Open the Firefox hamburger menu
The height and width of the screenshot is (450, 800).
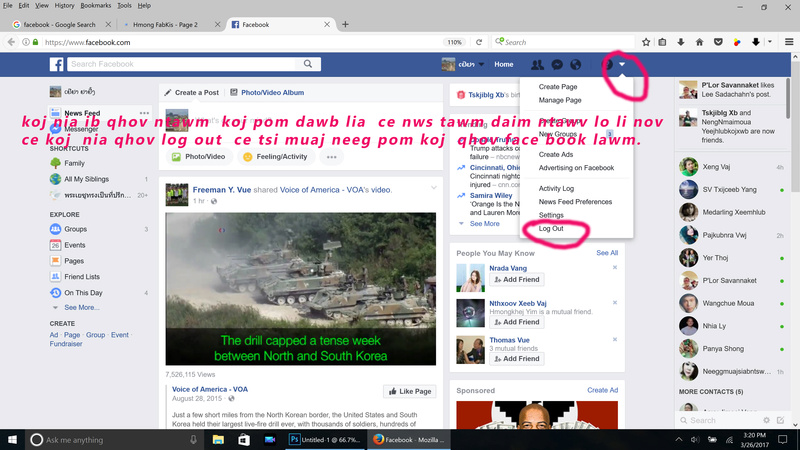pyautogui.click(x=789, y=42)
